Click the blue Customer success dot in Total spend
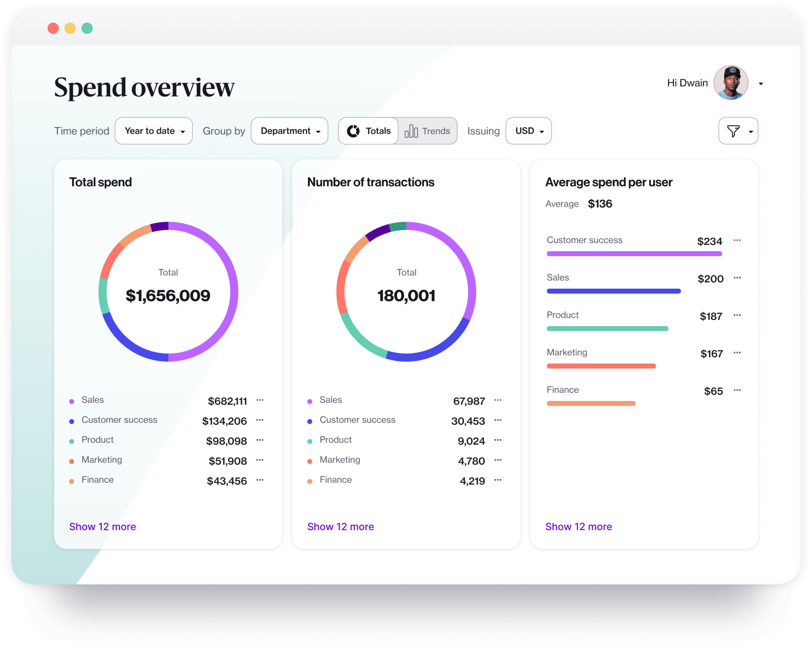 click(x=72, y=421)
